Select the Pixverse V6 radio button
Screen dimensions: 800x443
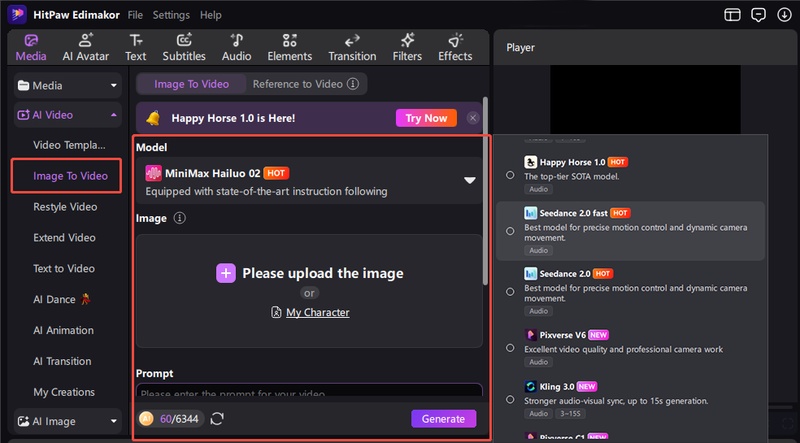click(510, 348)
